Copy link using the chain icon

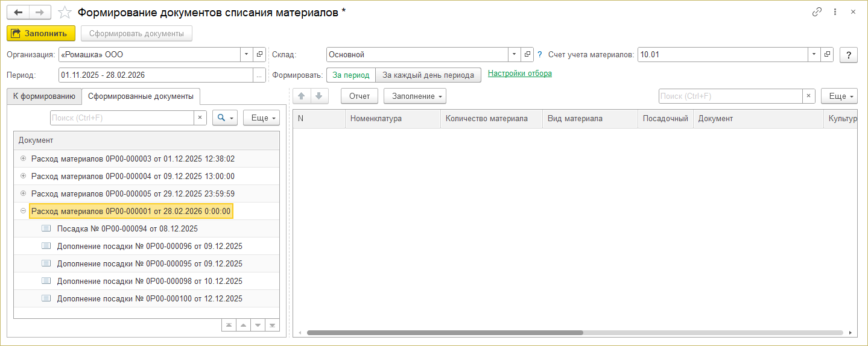pos(817,12)
